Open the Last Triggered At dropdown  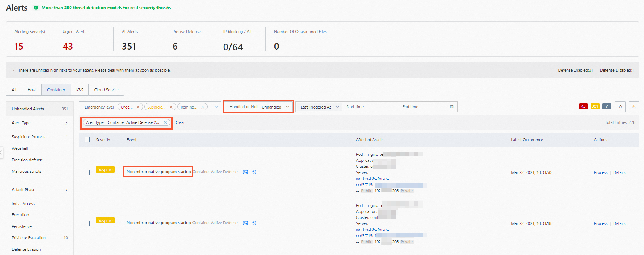[x=320, y=107]
